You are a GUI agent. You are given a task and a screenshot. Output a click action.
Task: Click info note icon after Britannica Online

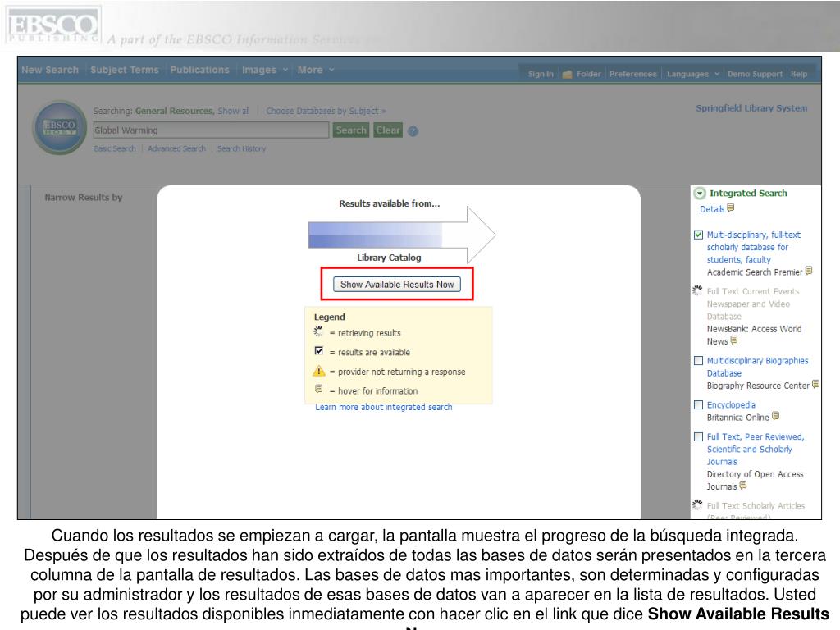point(776,416)
